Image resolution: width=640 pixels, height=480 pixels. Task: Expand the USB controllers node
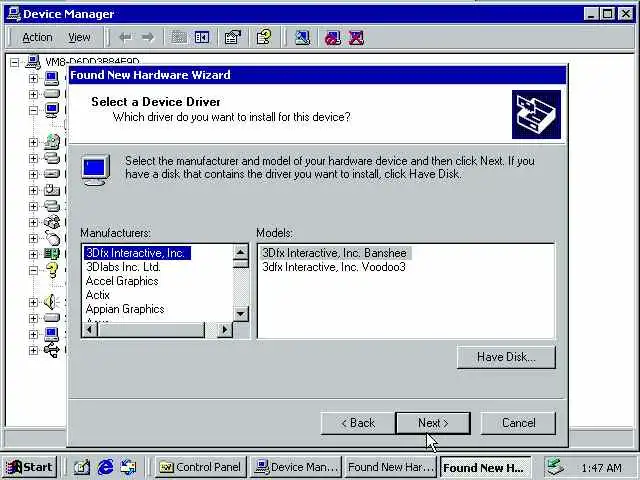point(33,350)
